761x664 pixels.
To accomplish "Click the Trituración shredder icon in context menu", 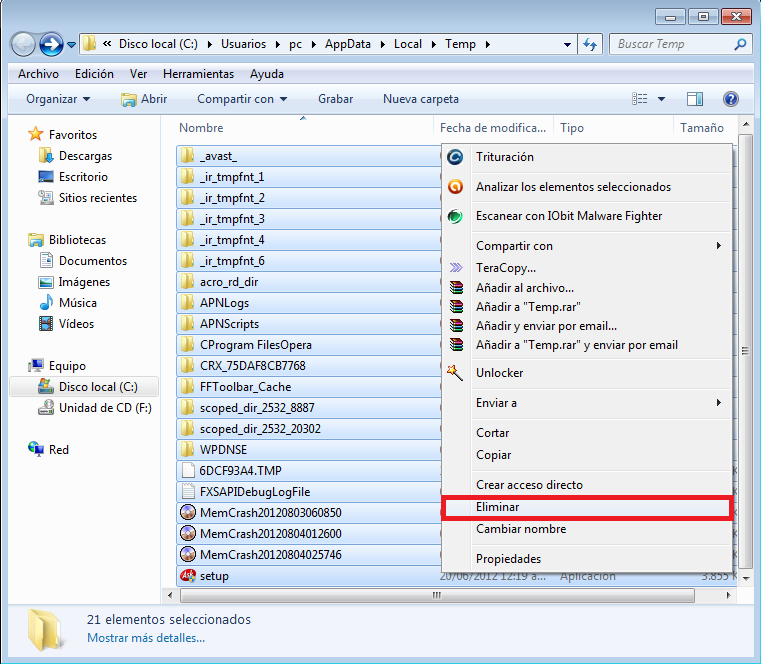I will tap(456, 157).
